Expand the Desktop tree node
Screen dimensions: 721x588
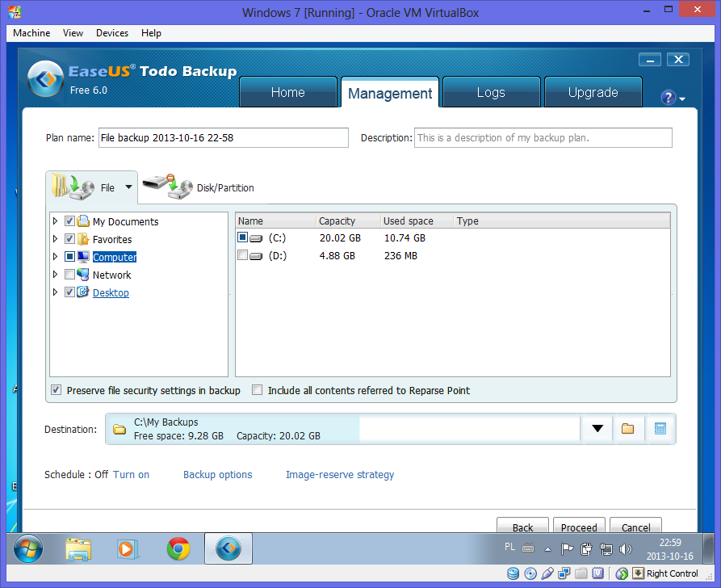coord(55,292)
